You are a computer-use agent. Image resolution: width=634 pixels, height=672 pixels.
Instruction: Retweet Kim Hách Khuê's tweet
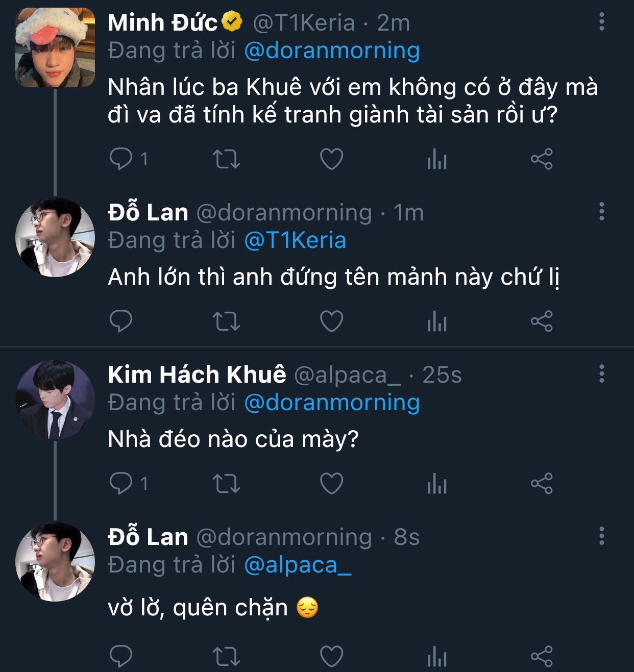[x=226, y=483]
